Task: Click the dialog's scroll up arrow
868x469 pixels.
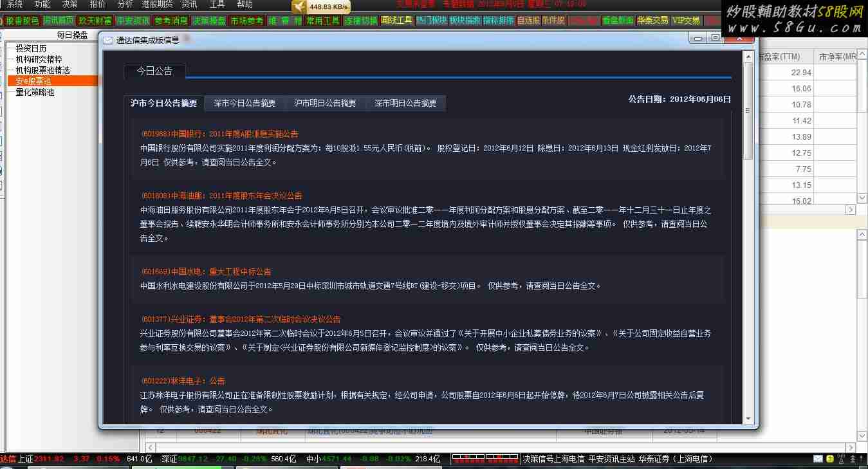Action: pos(748,57)
